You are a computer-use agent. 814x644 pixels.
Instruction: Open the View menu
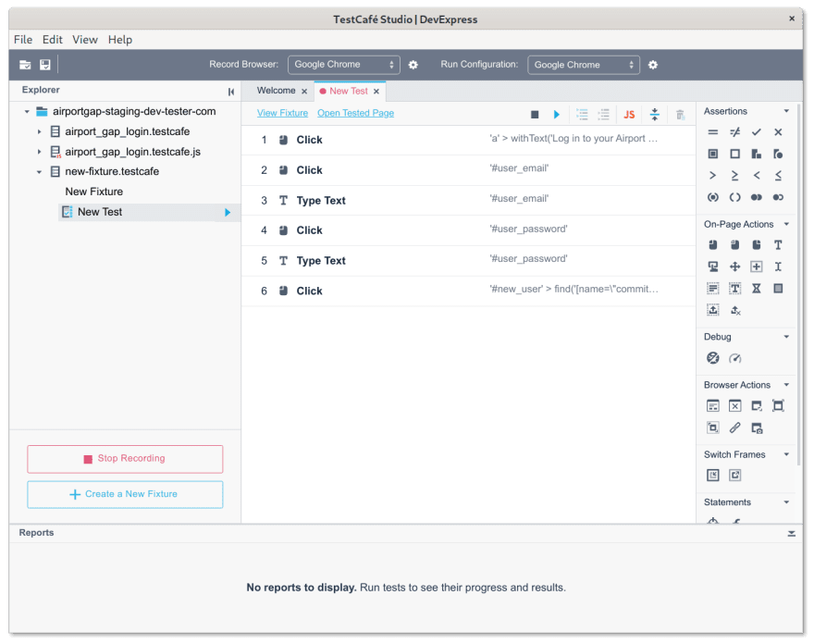(84, 40)
